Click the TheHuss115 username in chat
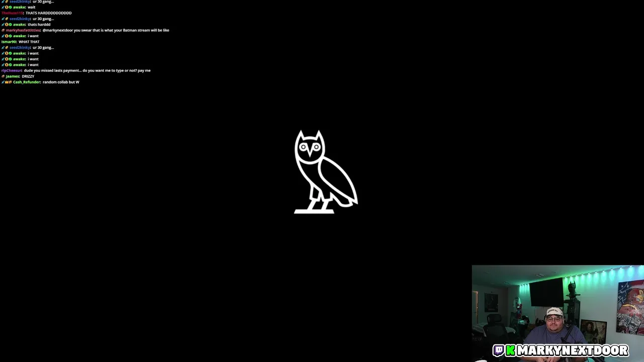The width and height of the screenshot is (644, 362). [12, 13]
